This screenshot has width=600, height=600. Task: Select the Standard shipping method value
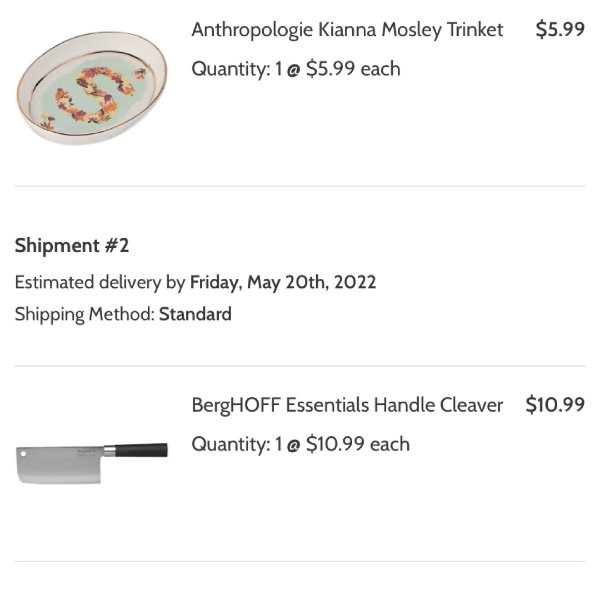[195, 314]
